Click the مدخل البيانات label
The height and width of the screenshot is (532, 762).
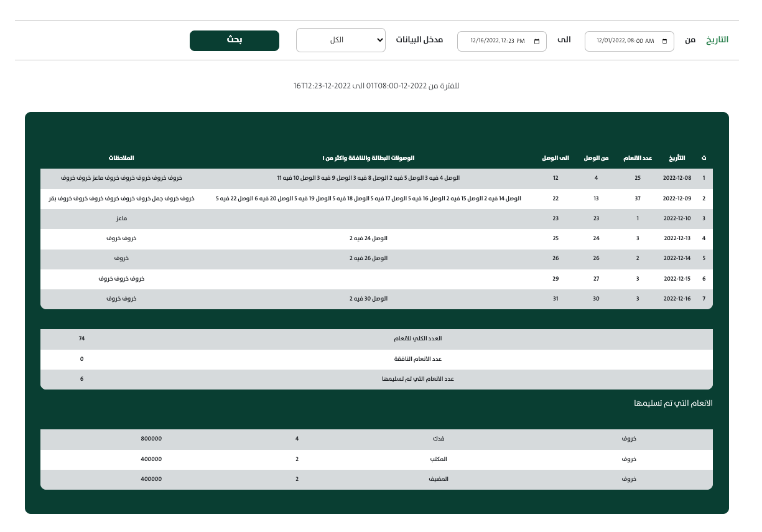[x=419, y=40]
